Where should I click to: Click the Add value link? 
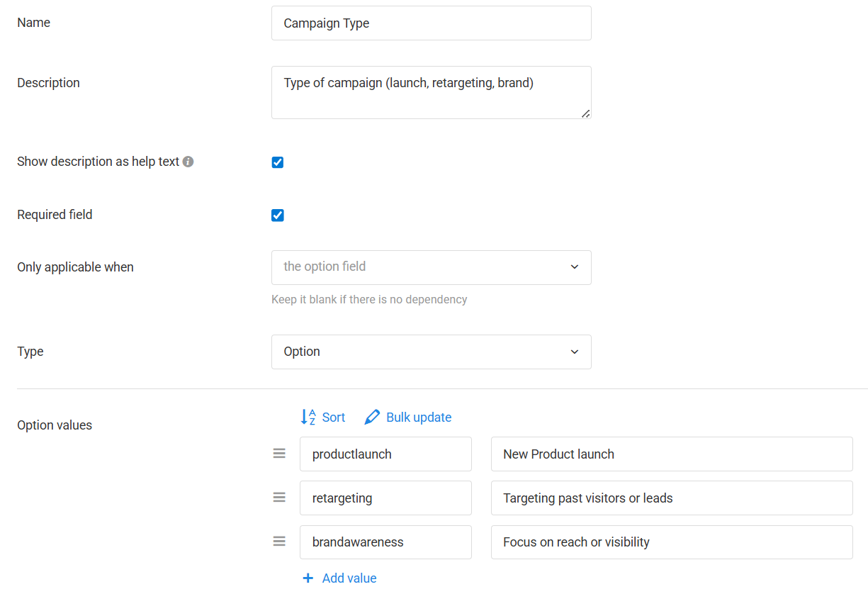[x=349, y=578]
